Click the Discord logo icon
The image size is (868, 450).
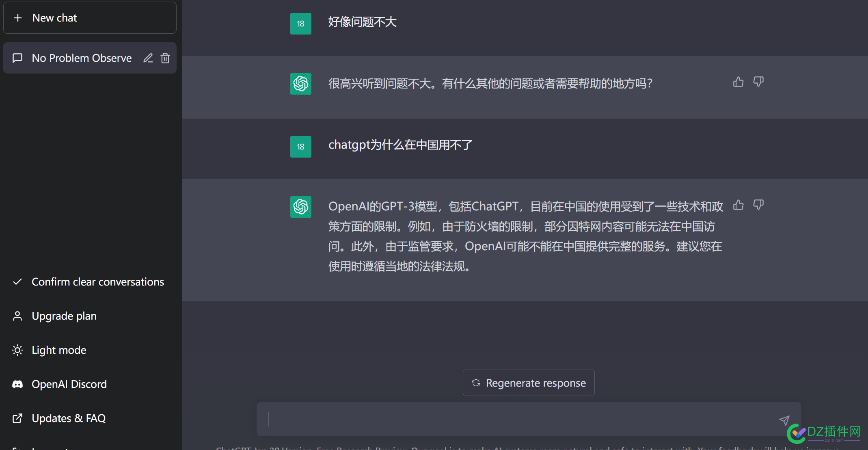[17, 384]
